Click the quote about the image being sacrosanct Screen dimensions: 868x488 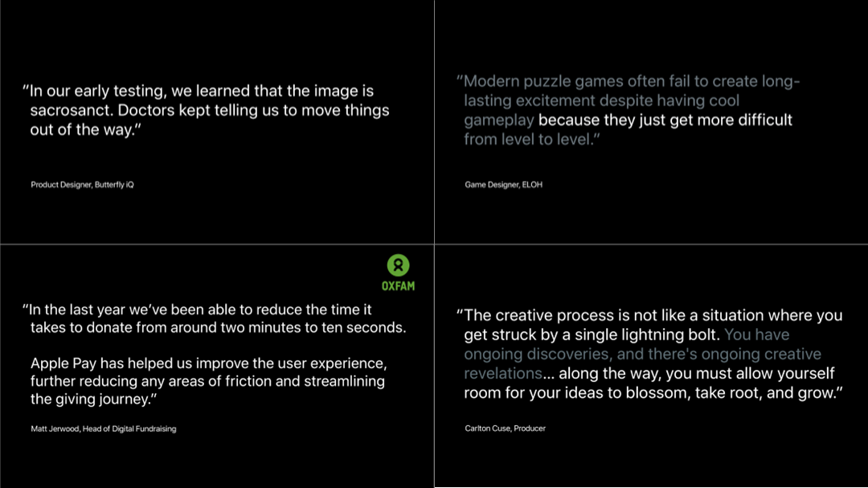click(x=206, y=110)
